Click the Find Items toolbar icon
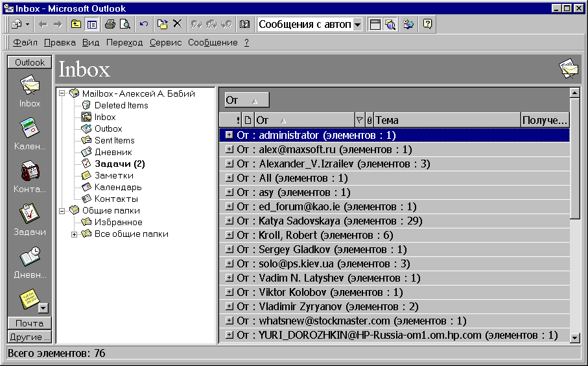Image resolution: width=588 pixels, height=366 pixels. click(408, 25)
